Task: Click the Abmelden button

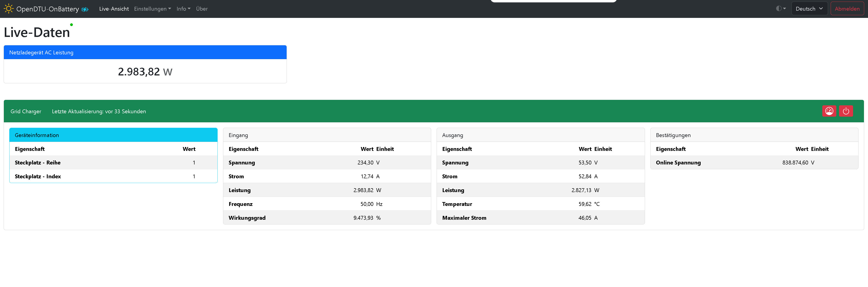Action: click(x=847, y=9)
